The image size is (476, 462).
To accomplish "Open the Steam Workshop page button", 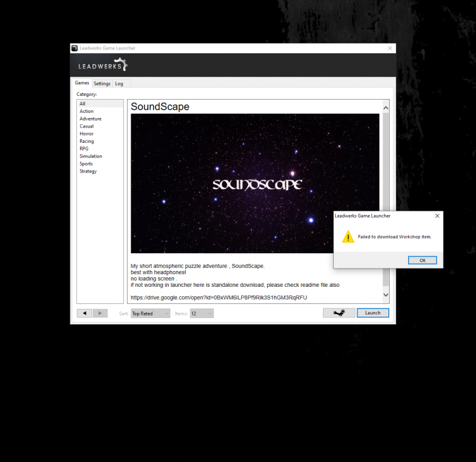I will (339, 313).
